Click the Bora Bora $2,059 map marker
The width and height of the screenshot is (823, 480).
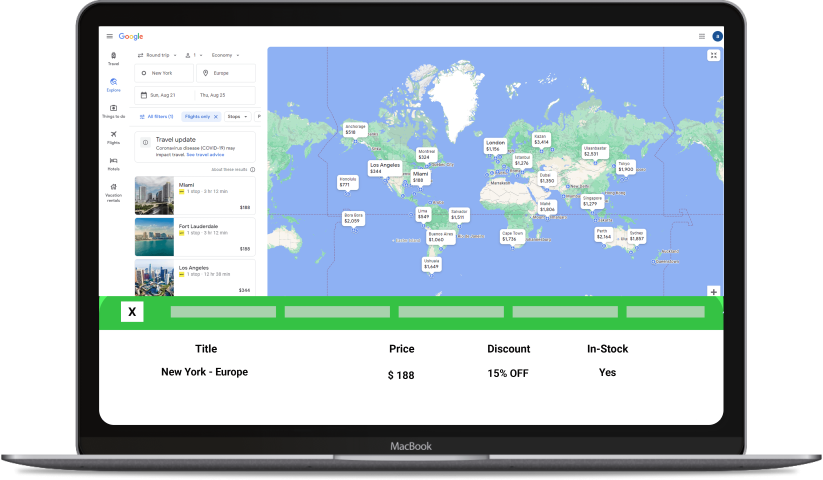click(x=353, y=218)
